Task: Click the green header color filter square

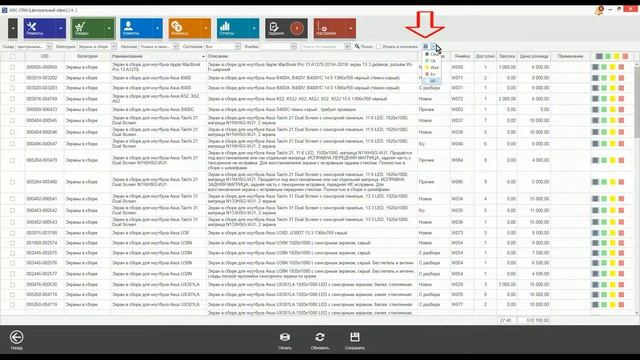Action: pyautogui.click(x=608, y=56)
